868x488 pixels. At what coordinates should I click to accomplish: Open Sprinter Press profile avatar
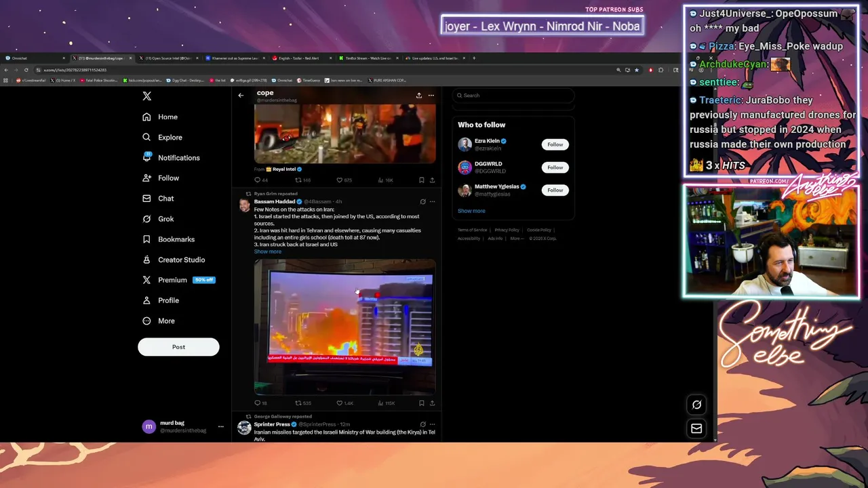pos(244,428)
